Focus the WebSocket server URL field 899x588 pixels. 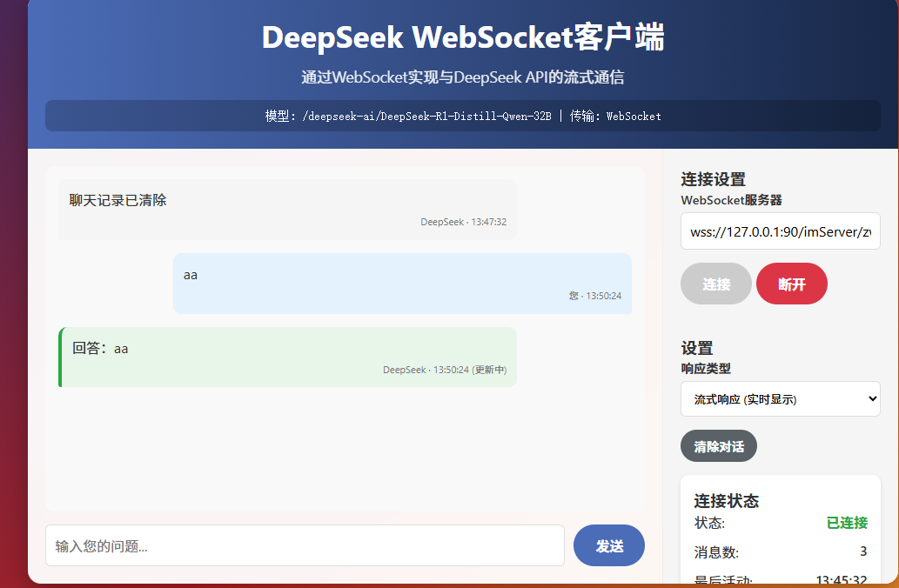click(781, 231)
